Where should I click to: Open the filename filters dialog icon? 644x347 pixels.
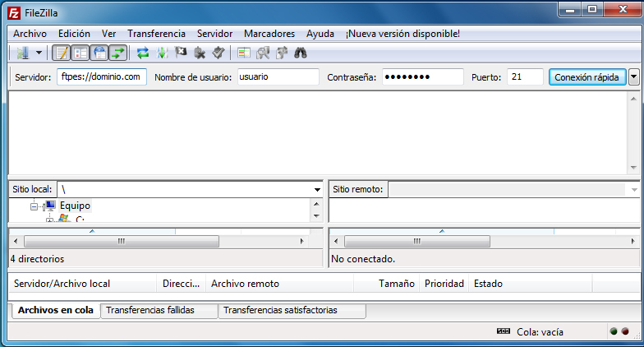[244, 53]
